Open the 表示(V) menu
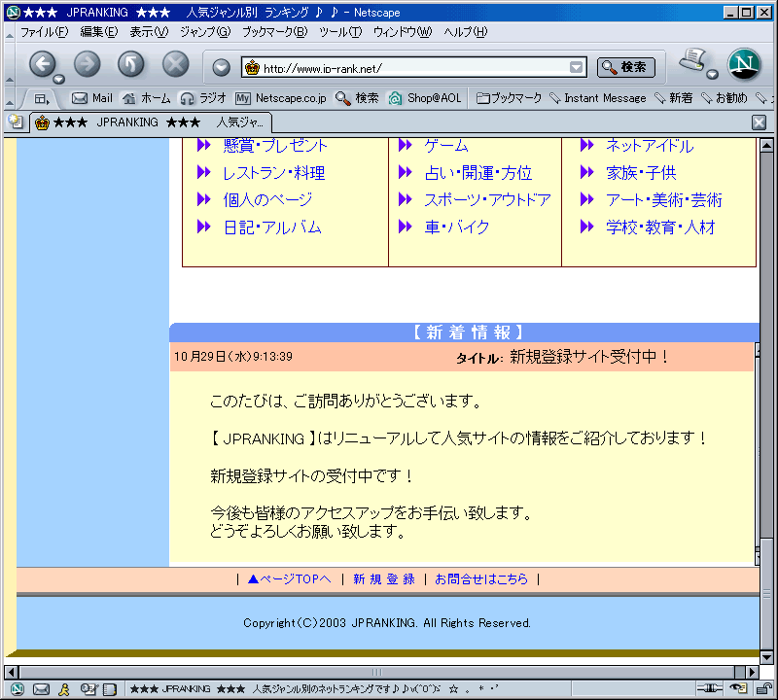778x700 pixels. tap(149, 32)
